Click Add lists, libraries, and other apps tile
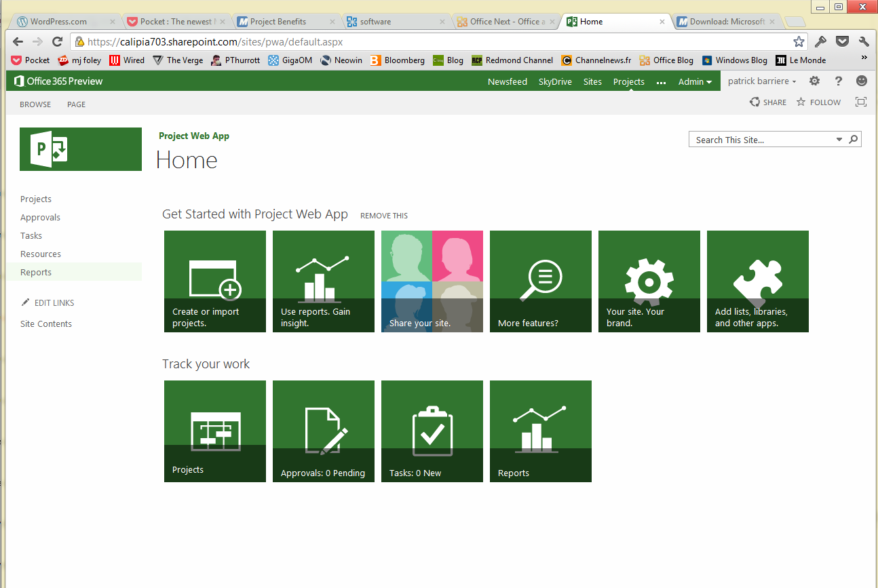878x588 pixels. (x=758, y=281)
